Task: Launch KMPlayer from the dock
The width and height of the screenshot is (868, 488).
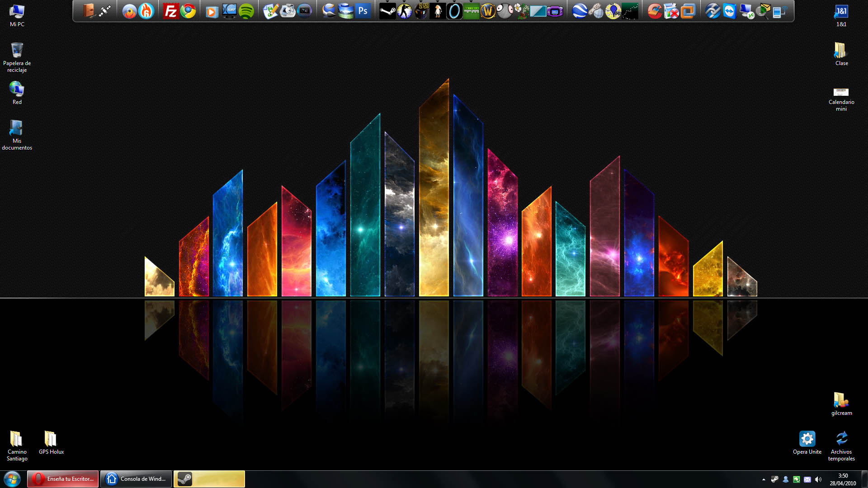Action: pos(230,11)
